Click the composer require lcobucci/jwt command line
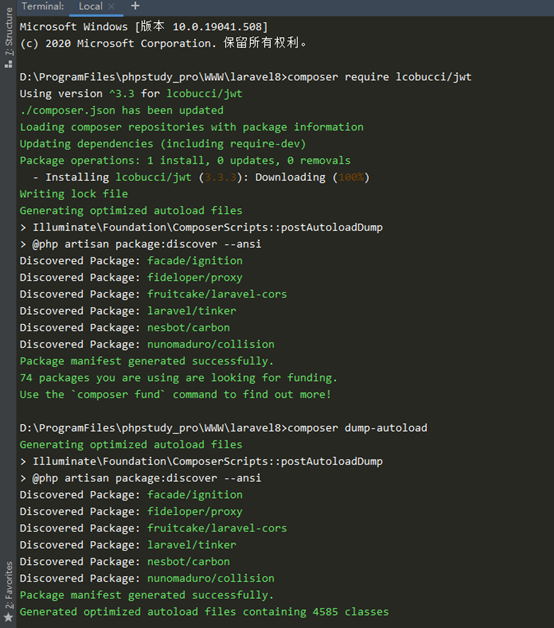 click(246, 77)
